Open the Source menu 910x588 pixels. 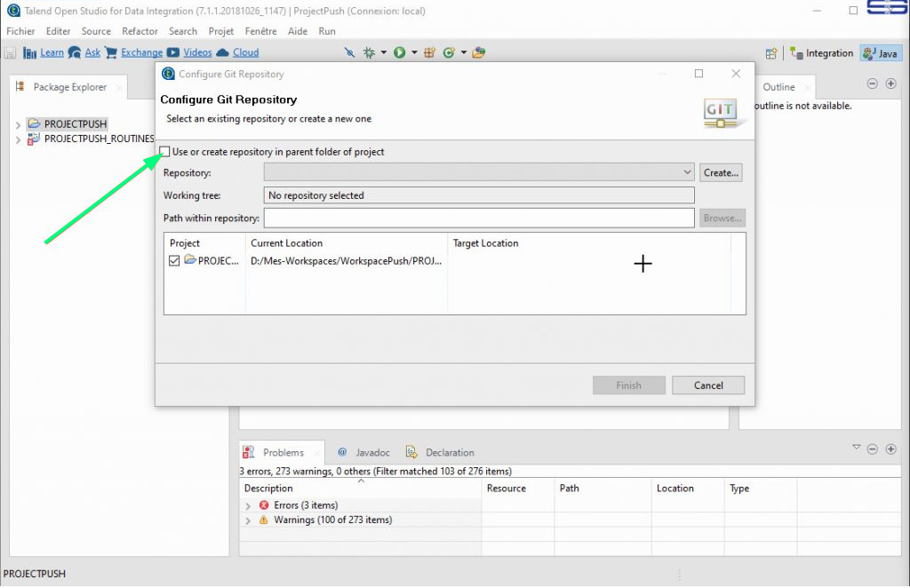[96, 31]
